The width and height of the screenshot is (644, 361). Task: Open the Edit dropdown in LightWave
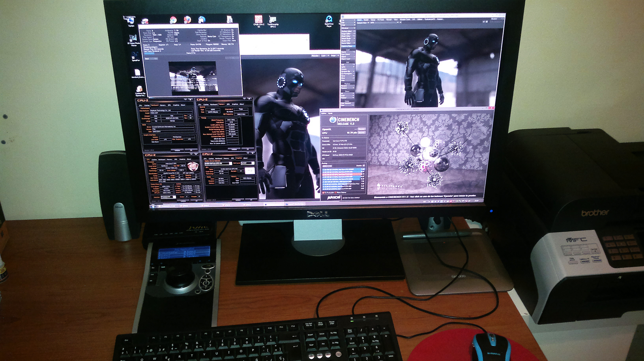(x=348, y=22)
